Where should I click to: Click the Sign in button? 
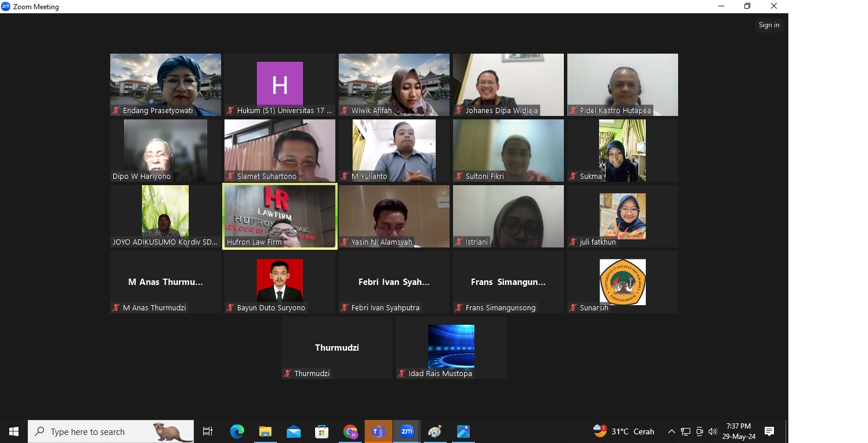pyautogui.click(x=769, y=25)
